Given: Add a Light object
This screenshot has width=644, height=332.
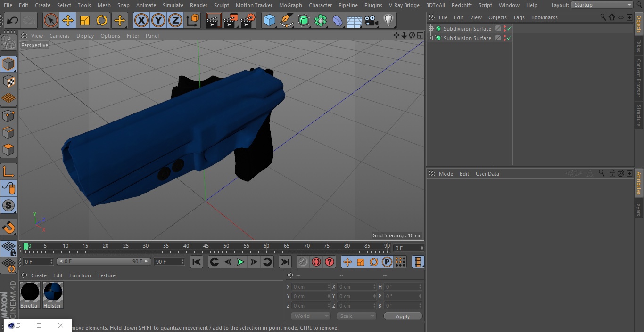Looking at the screenshot, I should (388, 20).
